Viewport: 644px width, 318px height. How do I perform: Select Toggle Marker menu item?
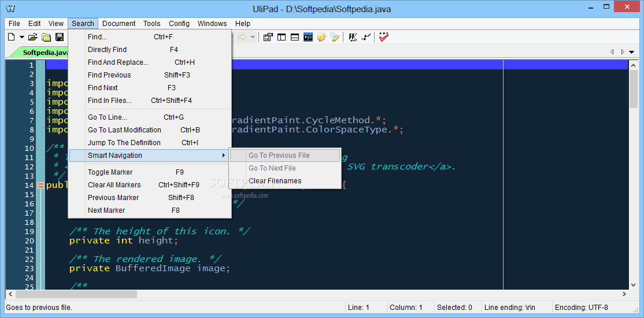(x=150, y=172)
